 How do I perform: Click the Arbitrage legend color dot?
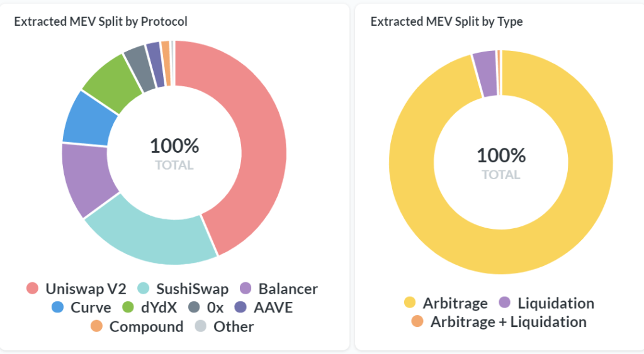tap(410, 304)
